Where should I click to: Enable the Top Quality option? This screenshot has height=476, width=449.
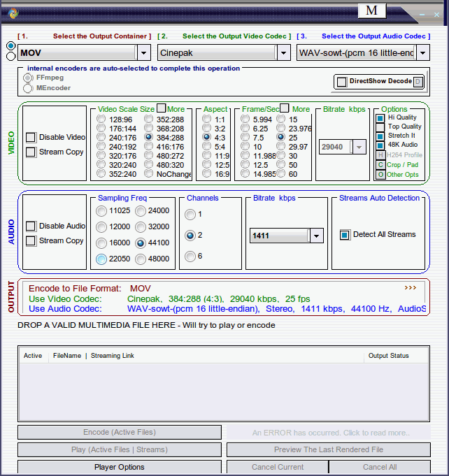click(x=380, y=127)
